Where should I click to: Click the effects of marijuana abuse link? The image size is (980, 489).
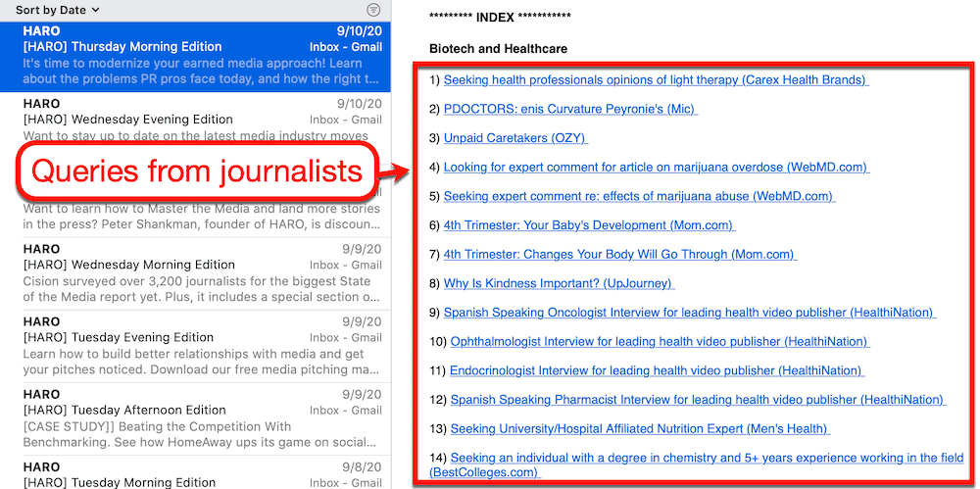[638, 196]
